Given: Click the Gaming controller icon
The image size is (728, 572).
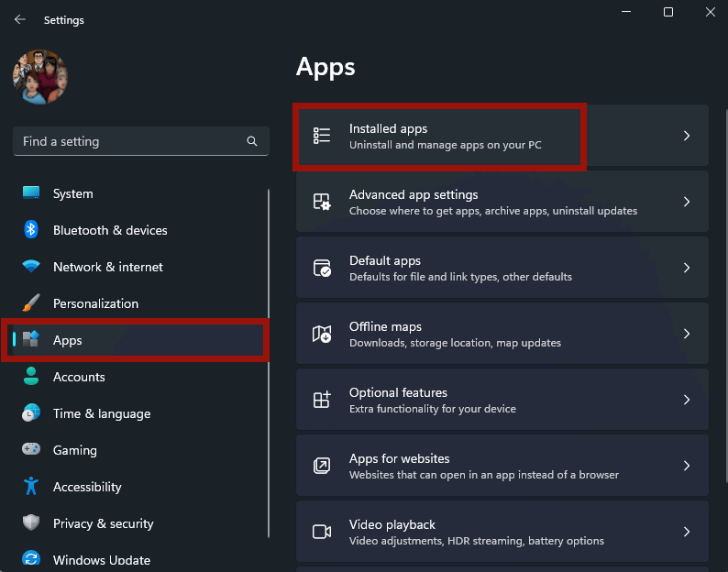Looking at the screenshot, I should (31, 449).
